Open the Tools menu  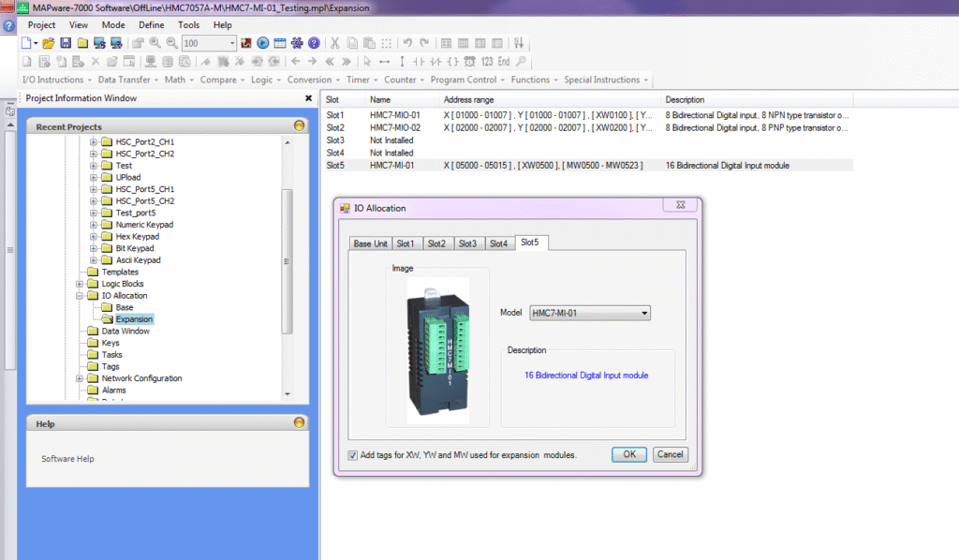188,25
